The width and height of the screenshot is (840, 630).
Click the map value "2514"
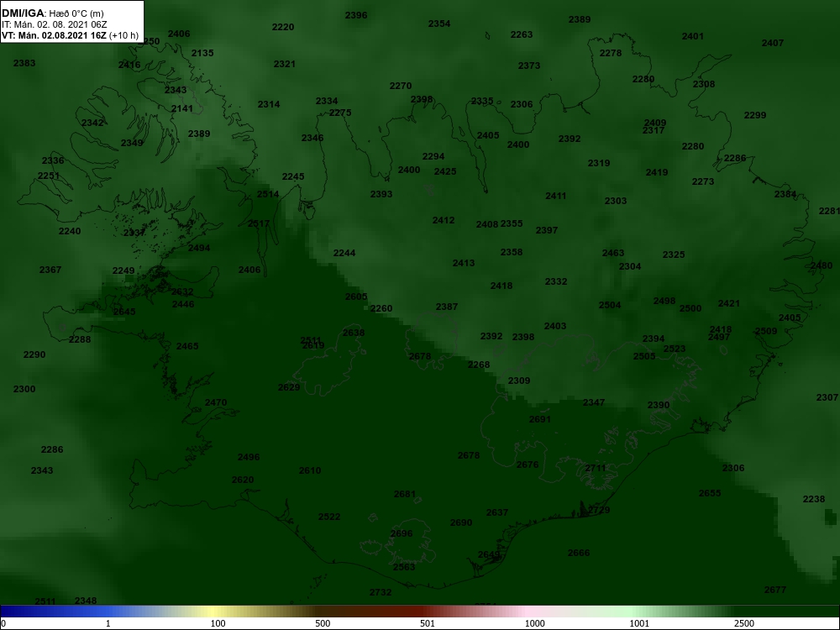pyautogui.click(x=268, y=195)
